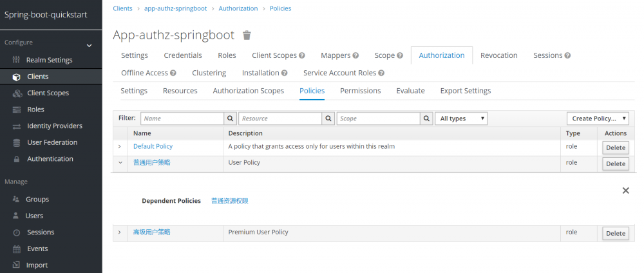Go to Clients breadcrumb link
The width and height of the screenshot is (644, 273).
[x=123, y=8]
